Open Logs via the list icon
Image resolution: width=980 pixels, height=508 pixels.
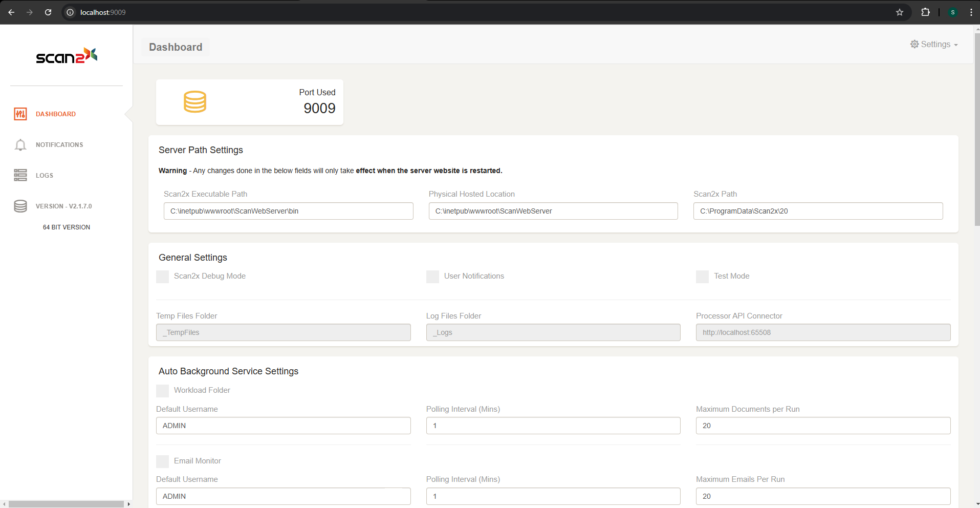(x=20, y=175)
